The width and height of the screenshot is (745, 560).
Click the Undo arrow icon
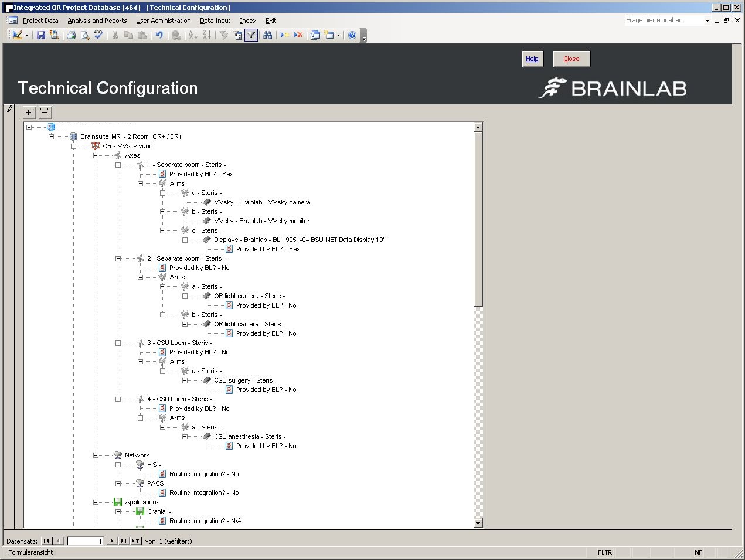tap(159, 35)
